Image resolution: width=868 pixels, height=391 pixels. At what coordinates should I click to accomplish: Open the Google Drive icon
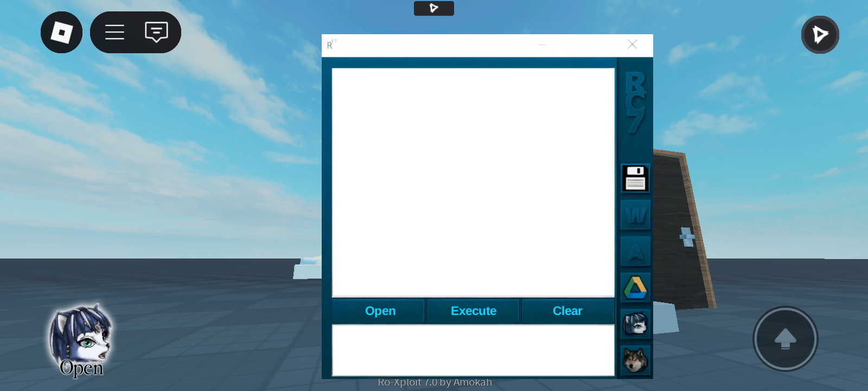(x=635, y=288)
